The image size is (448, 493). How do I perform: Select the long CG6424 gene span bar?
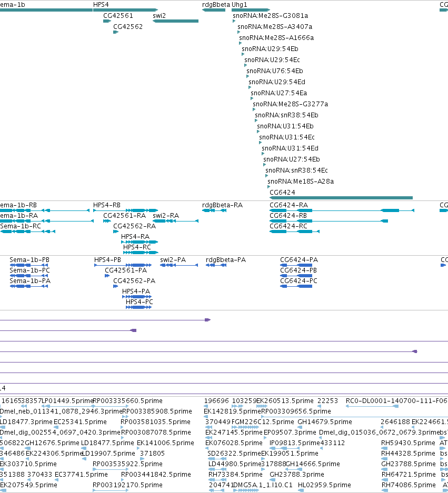click(341, 198)
